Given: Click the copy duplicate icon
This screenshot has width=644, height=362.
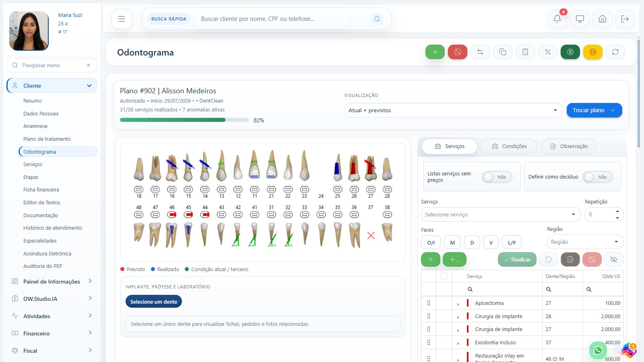Looking at the screenshot, I should pos(503,52).
